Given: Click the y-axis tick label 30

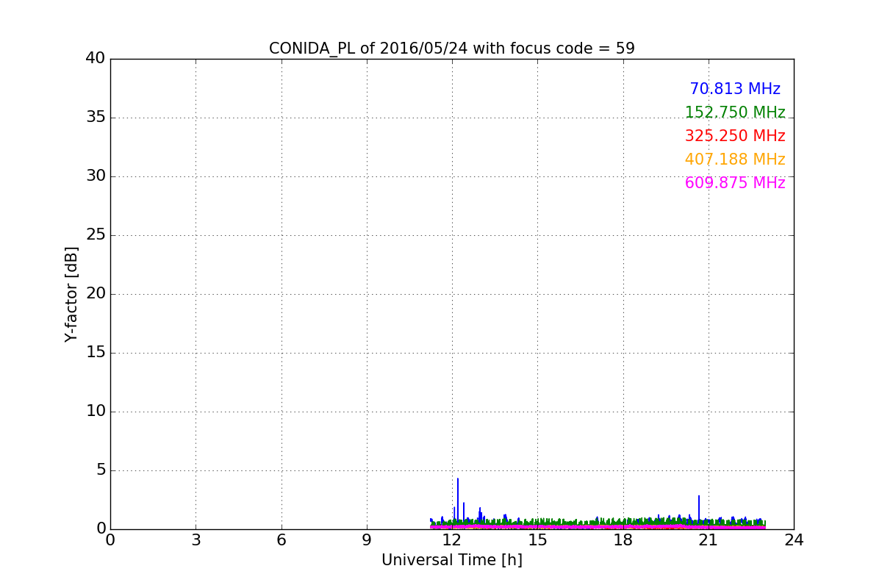Looking at the screenshot, I should coord(96,176).
